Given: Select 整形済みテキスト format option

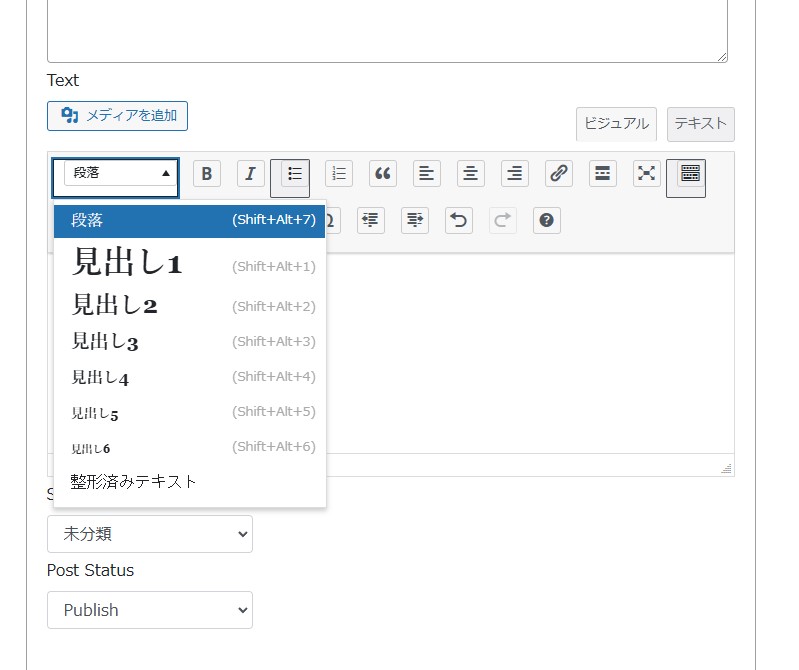Looking at the screenshot, I should tap(134, 482).
